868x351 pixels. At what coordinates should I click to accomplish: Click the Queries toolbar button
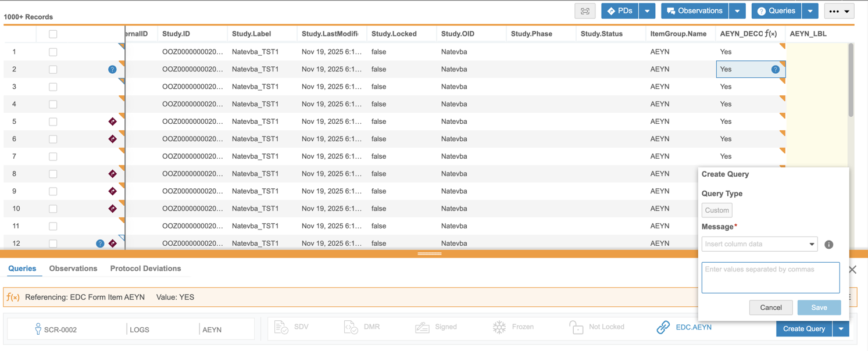(776, 11)
